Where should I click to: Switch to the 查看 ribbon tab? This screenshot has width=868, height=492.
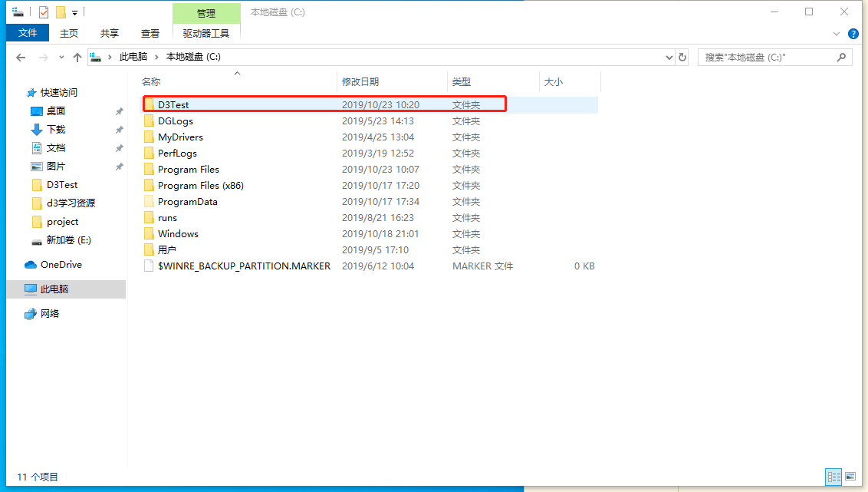point(150,33)
